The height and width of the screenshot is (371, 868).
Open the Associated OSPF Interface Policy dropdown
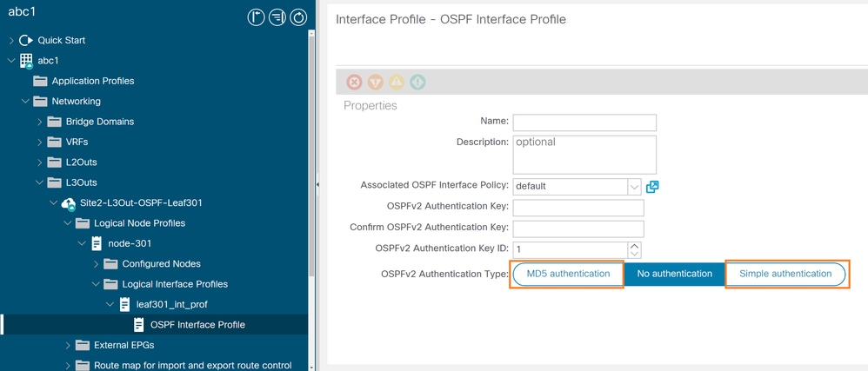coord(634,186)
